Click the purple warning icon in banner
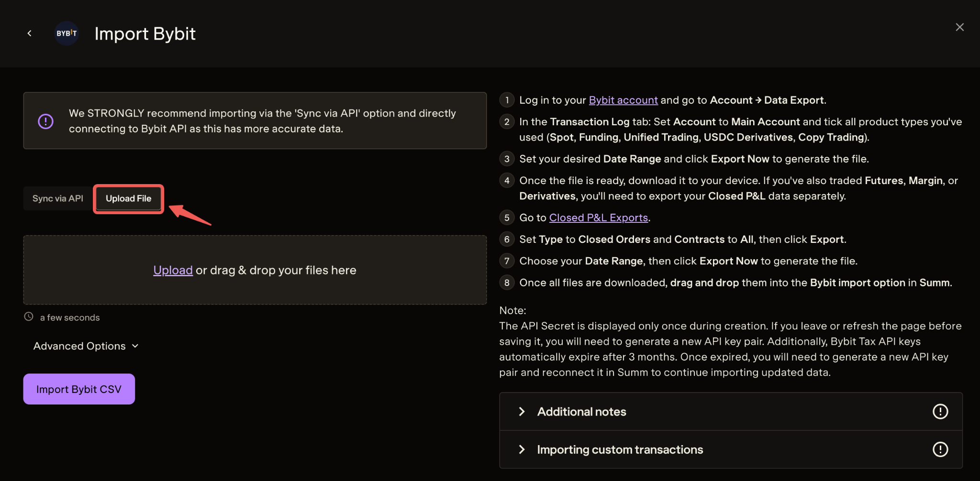 tap(45, 121)
